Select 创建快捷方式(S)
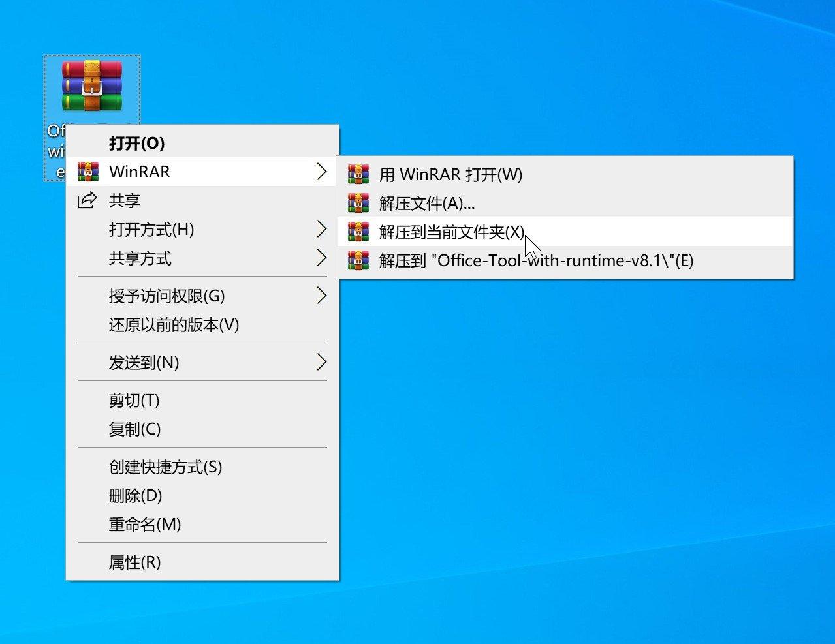 (x=202, y=467)
